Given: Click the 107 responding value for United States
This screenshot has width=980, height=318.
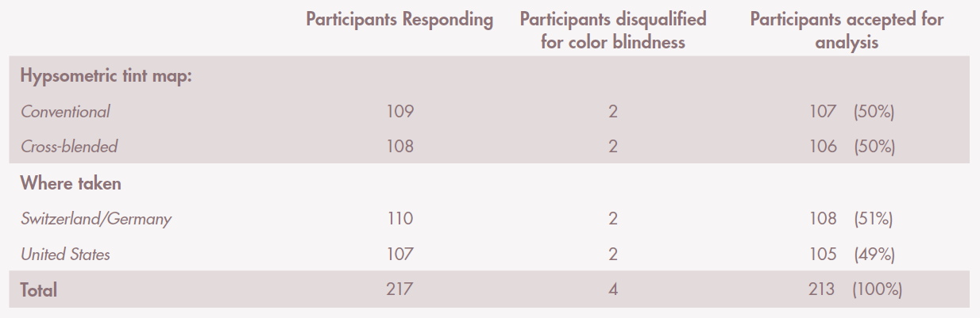Looking at the screenshot, I should click(x=399, y=255).
